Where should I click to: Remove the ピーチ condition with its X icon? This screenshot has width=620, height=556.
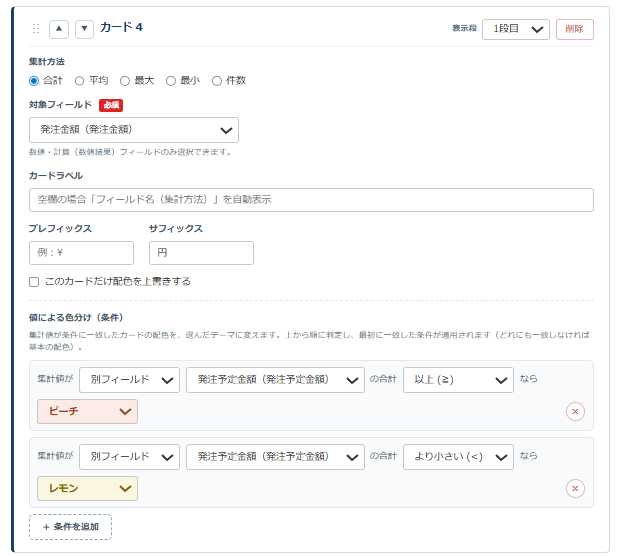pos(575,412)
